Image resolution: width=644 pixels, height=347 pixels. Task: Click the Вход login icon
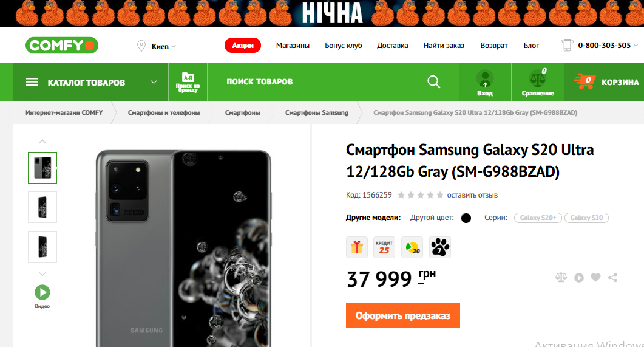click(484, 83)
